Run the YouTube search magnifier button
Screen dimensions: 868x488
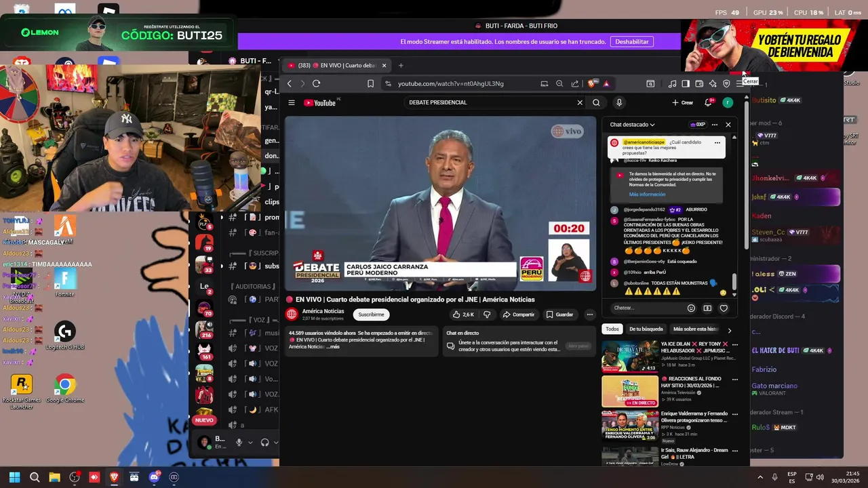tap(596, 103)
